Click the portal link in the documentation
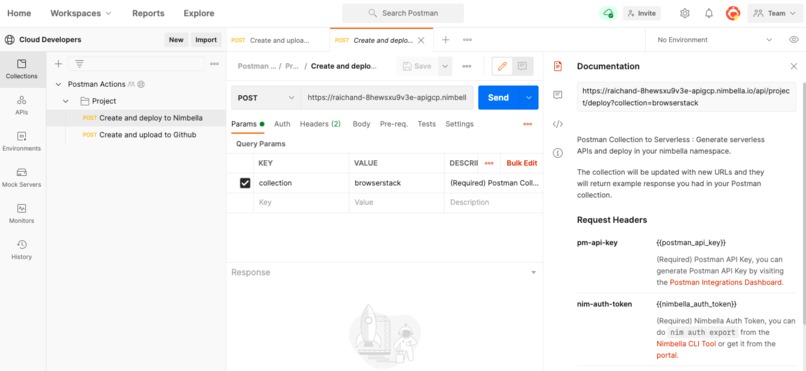 [x=667, y=355]
